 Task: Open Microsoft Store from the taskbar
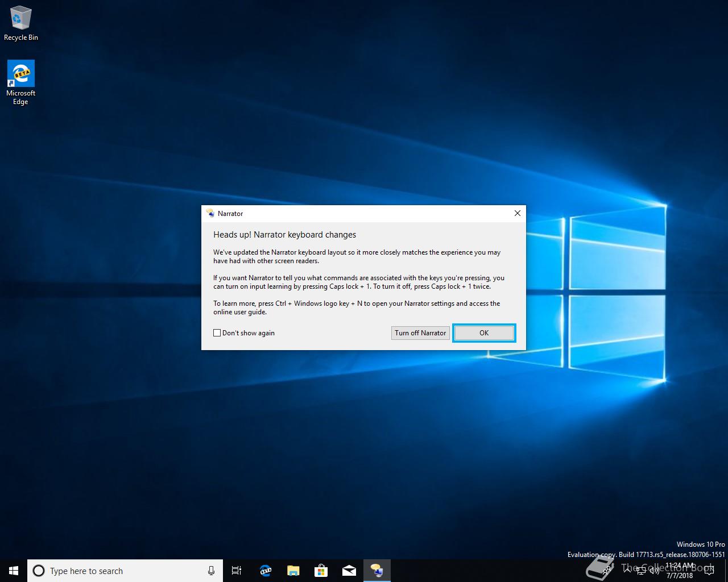(321, 571)
